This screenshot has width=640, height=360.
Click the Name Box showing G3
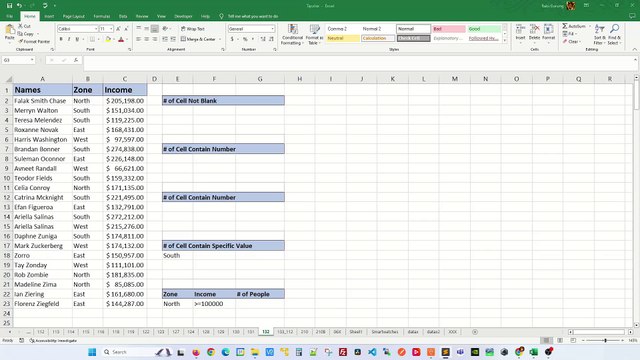point(18,60)
